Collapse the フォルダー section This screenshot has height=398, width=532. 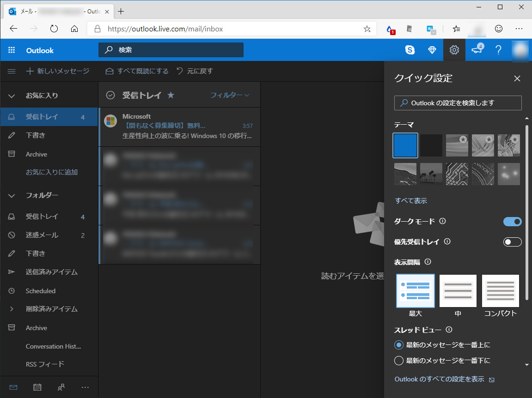click(x=11, y=195)
